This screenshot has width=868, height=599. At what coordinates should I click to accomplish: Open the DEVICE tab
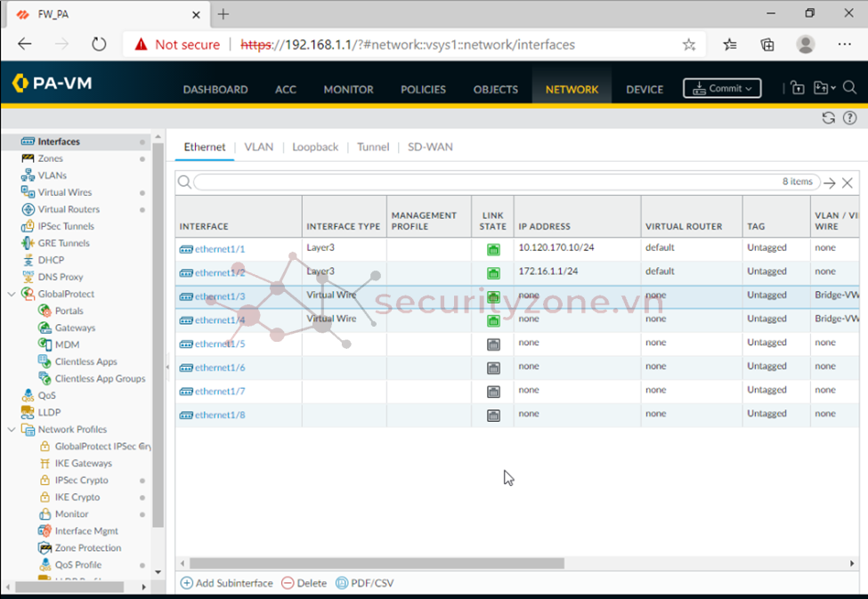pos(645,90)
